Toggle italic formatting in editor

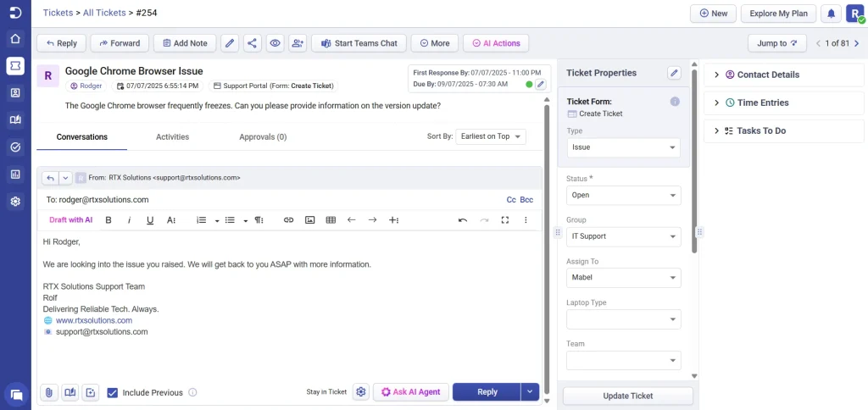click(x=129, y=219)
